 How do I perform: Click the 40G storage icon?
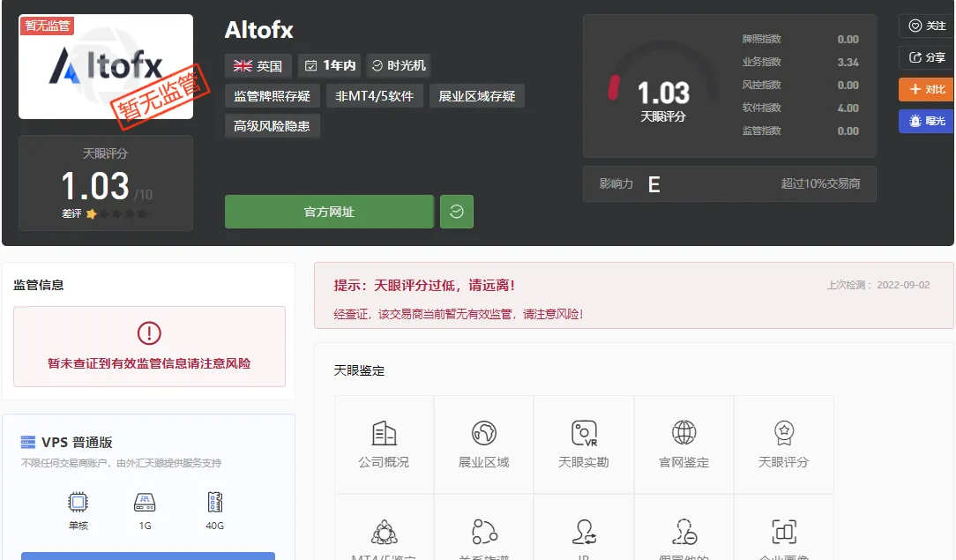[215, 502]
